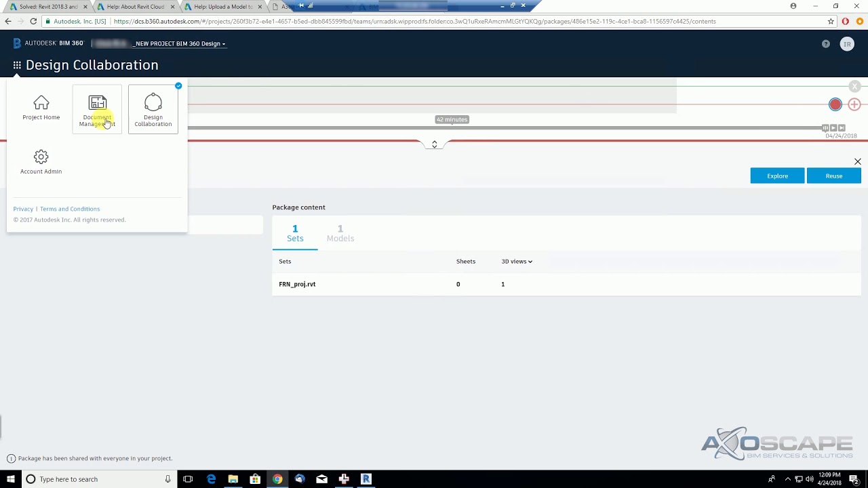Click the browser address bar URL
The width and height of the screenshot is (868, 488).
(x=415, y=21)
